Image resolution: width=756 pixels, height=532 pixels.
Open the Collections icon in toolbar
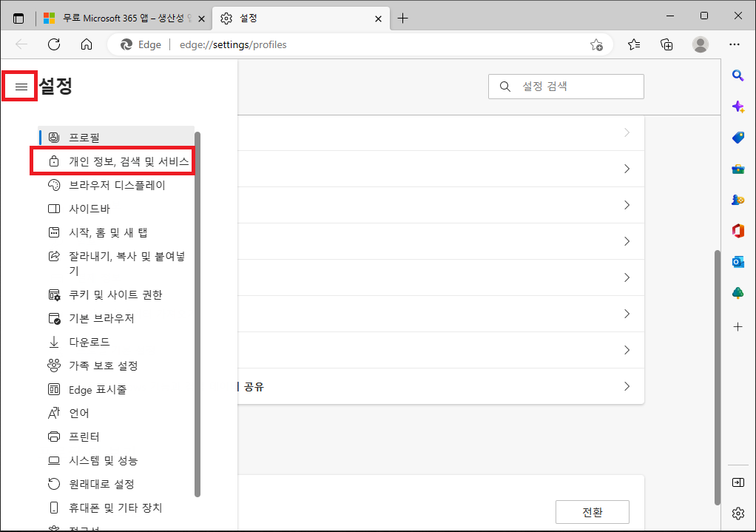(x=666, y=44)
